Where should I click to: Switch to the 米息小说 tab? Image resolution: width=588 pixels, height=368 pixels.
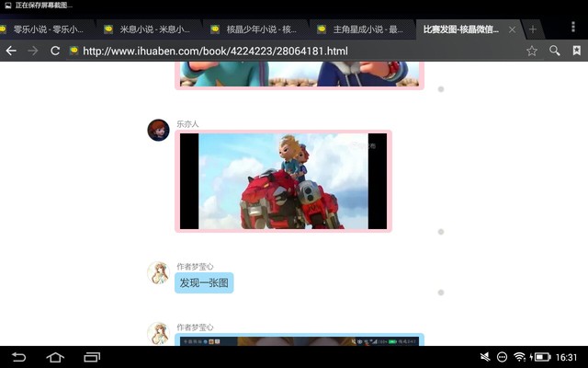[x=149, y=29]
